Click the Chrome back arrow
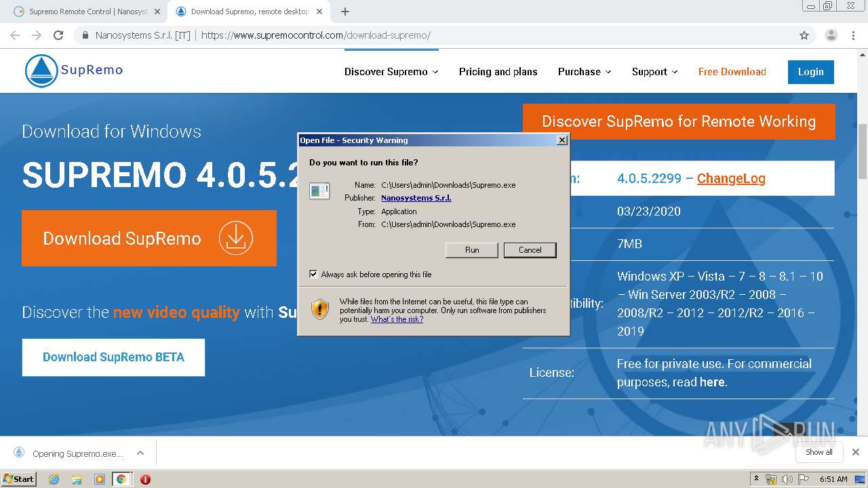Viewport: 868px width, 488px height. point(15,35)
